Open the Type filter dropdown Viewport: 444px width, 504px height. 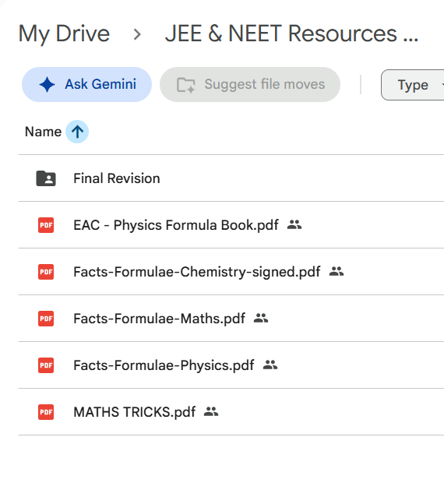pos(413,85)
